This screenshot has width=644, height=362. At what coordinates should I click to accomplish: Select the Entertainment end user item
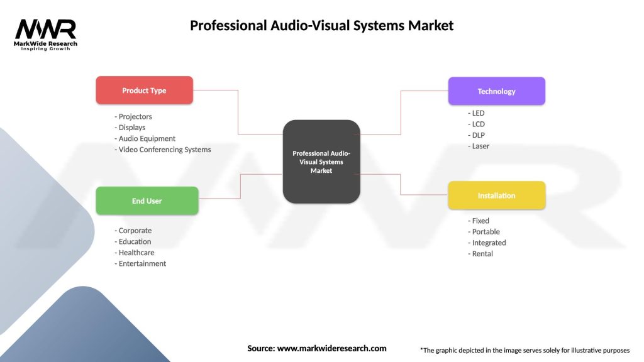tap(140, 263)
